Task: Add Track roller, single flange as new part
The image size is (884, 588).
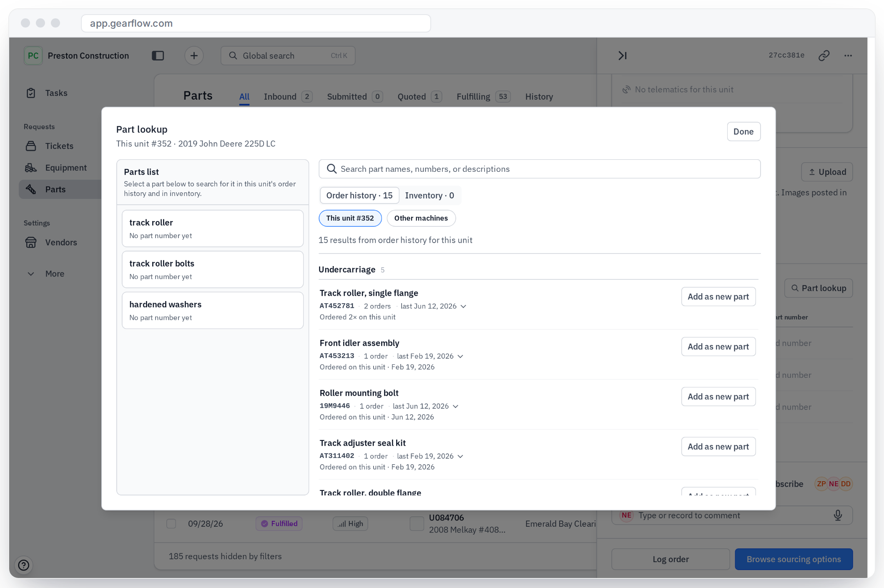Action: (718, 297)
